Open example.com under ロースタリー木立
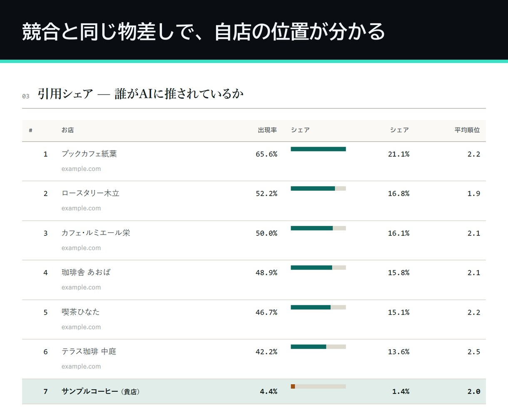The width and height of the screenshot is (508, 420). tap(81, 208)
